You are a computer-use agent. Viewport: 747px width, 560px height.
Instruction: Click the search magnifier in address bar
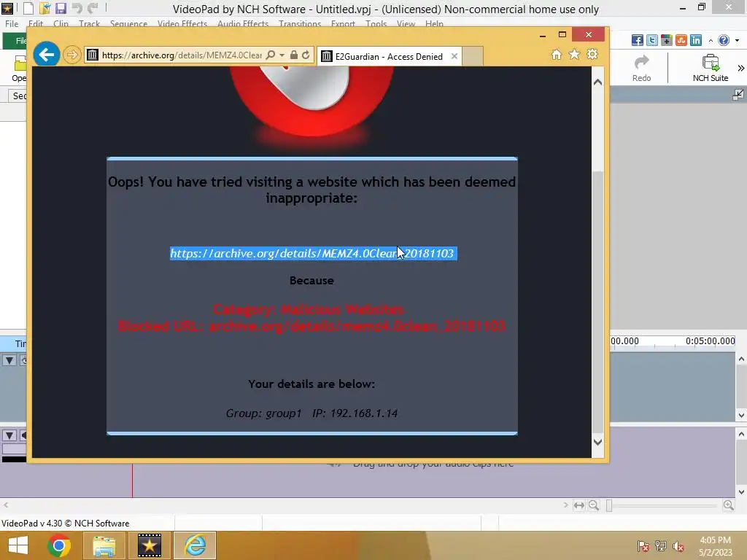(x=271, y=55)
